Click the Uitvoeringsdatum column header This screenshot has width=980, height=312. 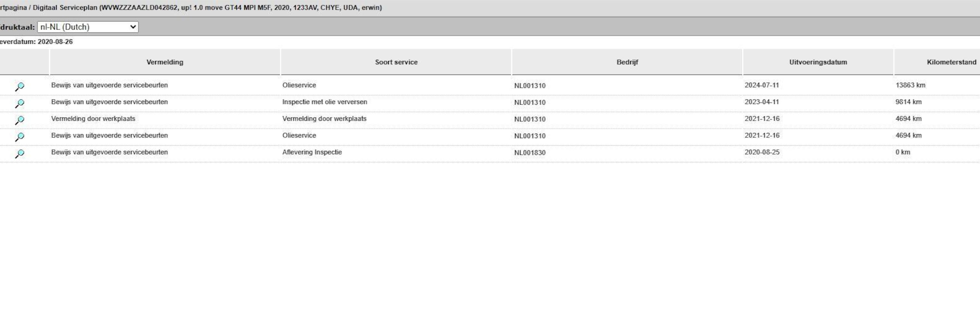[818, 62]
